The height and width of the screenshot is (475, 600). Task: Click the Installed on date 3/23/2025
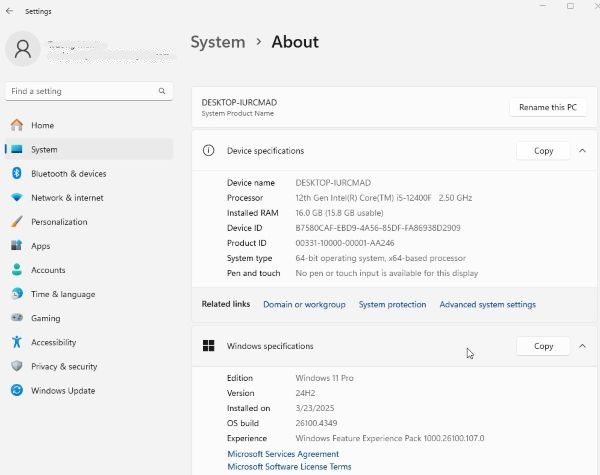point(315,408)
